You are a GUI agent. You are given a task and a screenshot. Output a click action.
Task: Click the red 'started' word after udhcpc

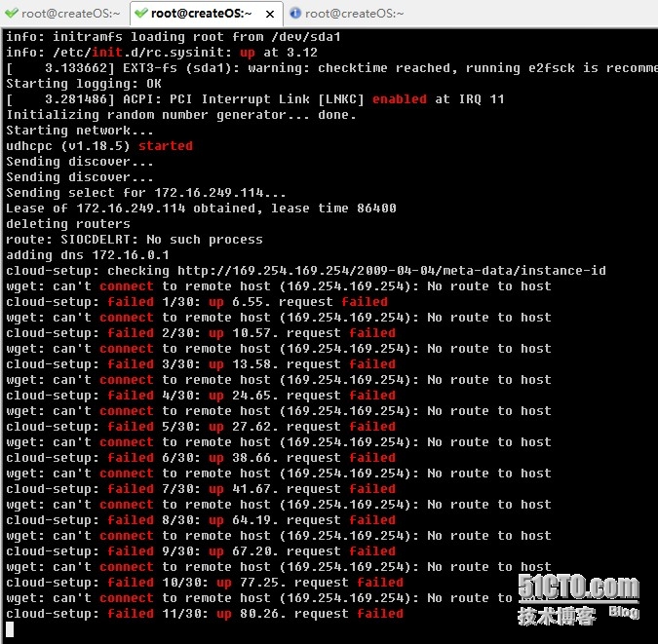(165, 146)
